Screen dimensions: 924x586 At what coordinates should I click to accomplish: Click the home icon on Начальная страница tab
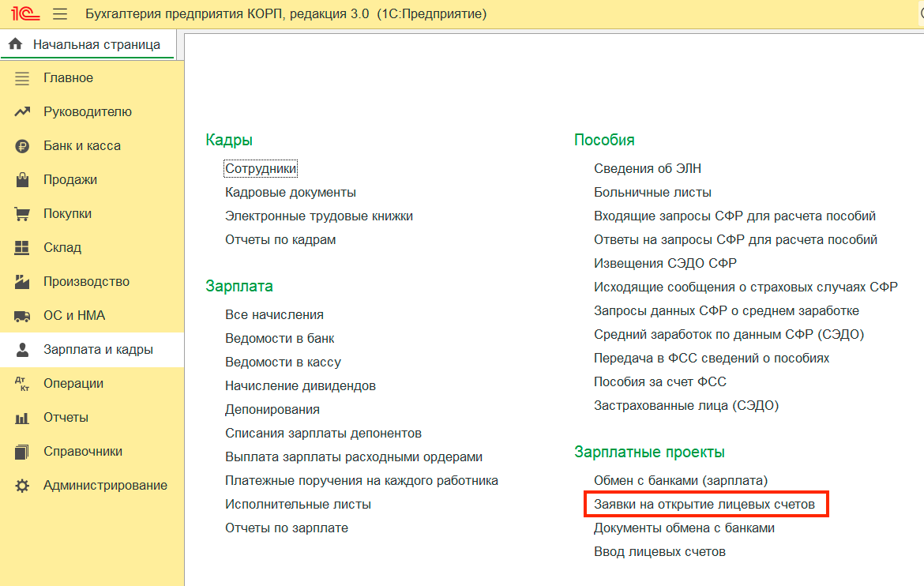(x=15, y=45)
